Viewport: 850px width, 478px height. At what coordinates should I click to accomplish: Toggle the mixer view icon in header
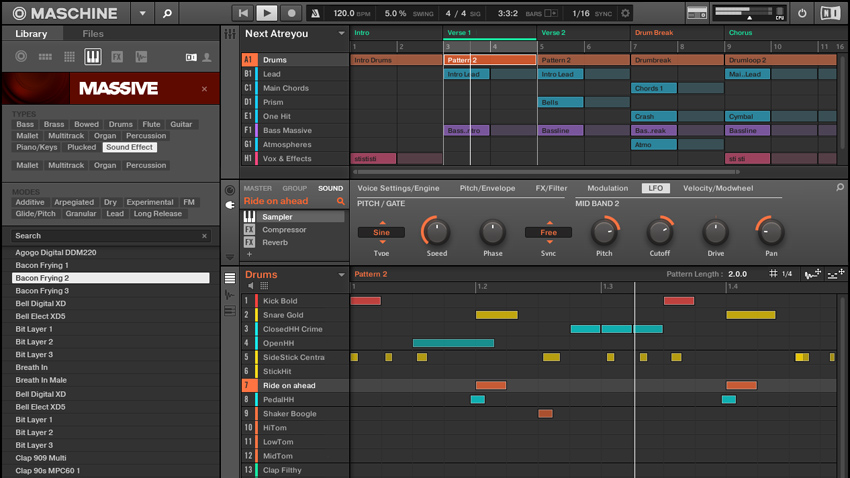[697, 13]
